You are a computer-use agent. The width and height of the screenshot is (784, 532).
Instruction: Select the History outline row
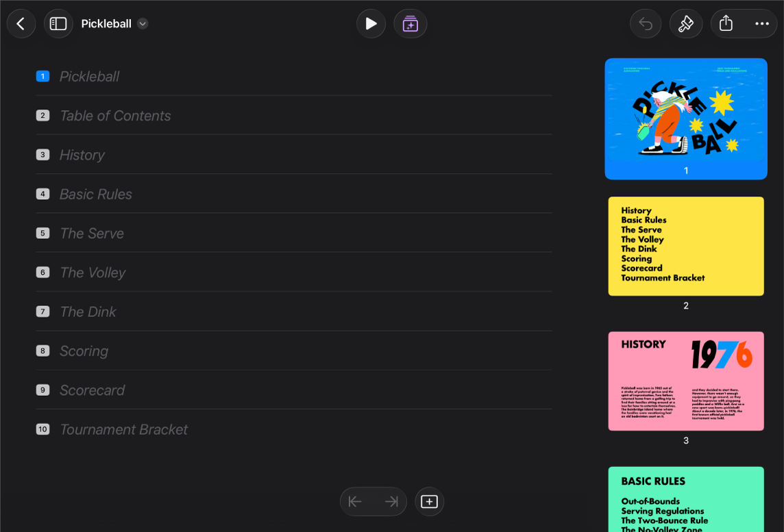click(294, 155)
